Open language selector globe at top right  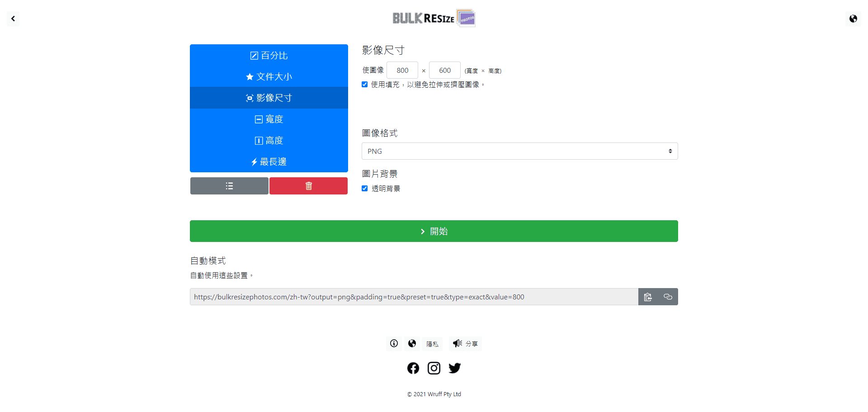[853, 19]
